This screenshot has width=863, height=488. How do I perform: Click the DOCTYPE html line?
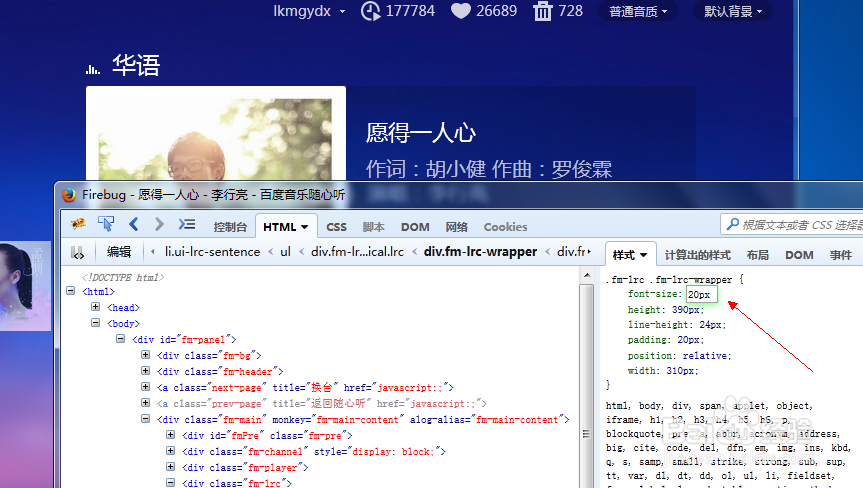click(x=123, y=277)
